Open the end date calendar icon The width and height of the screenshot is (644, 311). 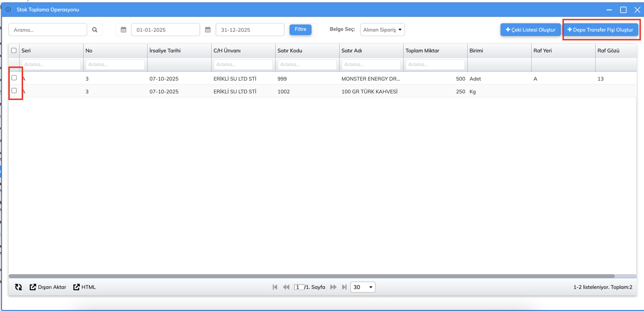(x=208, y=30)
